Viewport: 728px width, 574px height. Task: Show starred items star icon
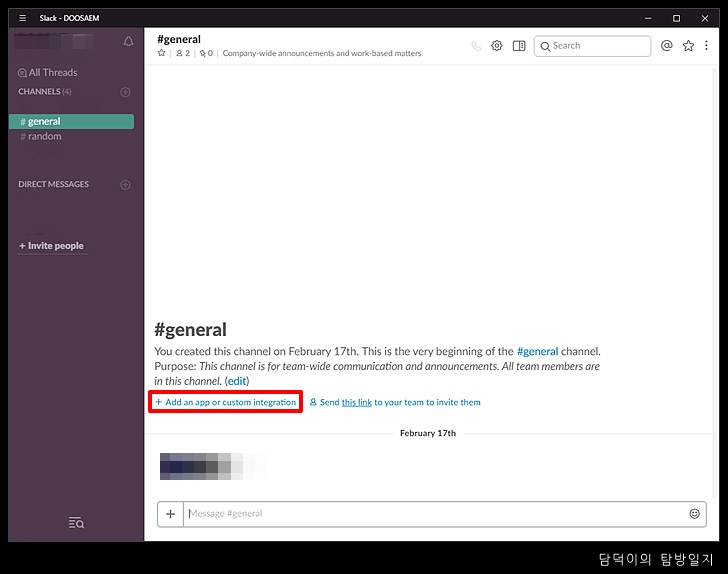click(x=689, y=46)
